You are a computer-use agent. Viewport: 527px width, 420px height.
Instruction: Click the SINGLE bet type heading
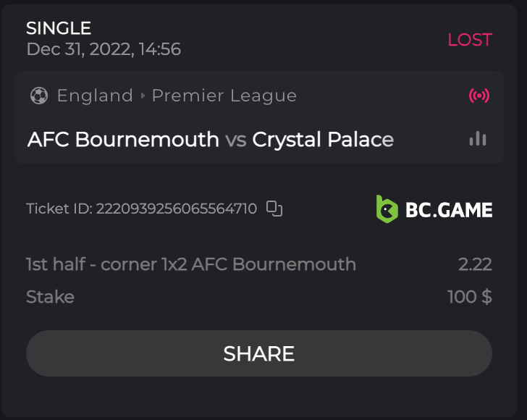59,28
